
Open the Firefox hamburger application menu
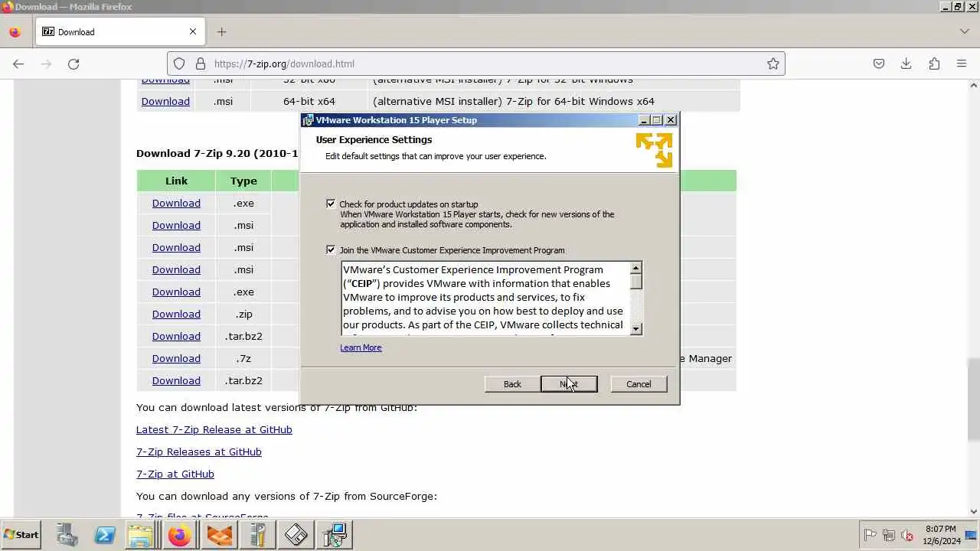962,64
